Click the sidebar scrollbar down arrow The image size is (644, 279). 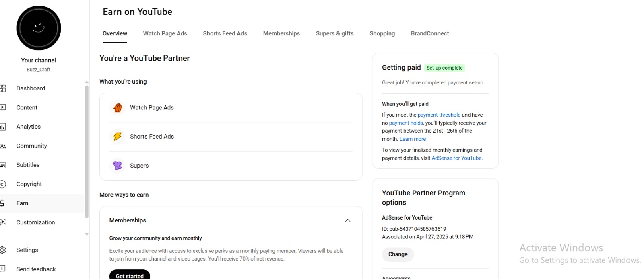tap(87, 234)
